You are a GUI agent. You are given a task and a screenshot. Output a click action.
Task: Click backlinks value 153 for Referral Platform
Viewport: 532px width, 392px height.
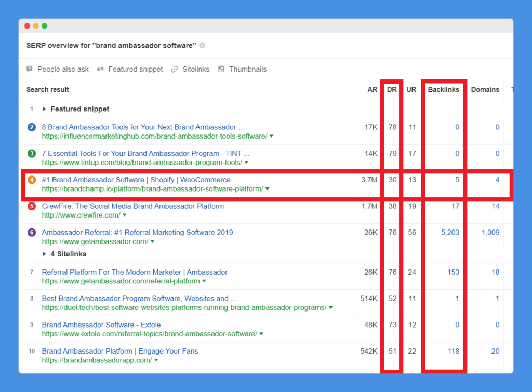pyautogui.click(x=453, y=272)
